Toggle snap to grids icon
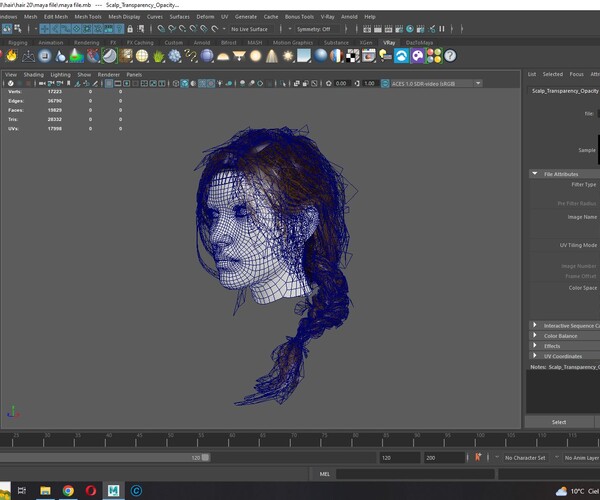Screen dimensions: 600x500 (161, 29)
